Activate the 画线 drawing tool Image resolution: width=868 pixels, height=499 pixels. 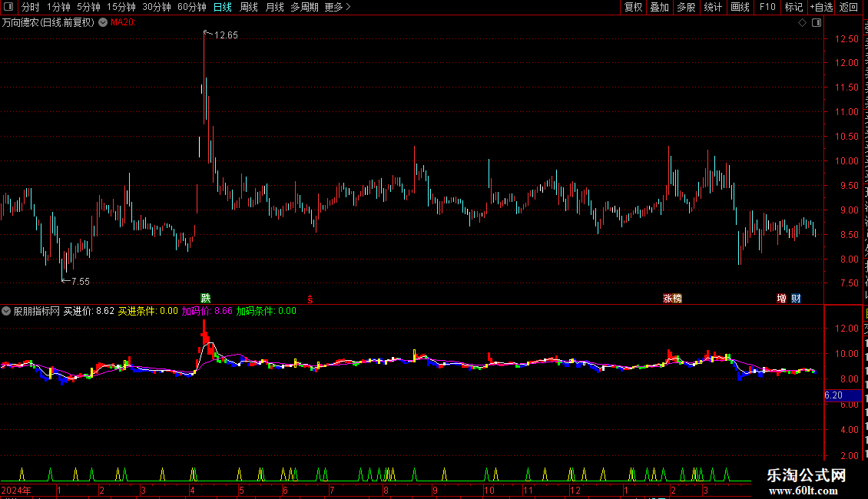(740, 7)
